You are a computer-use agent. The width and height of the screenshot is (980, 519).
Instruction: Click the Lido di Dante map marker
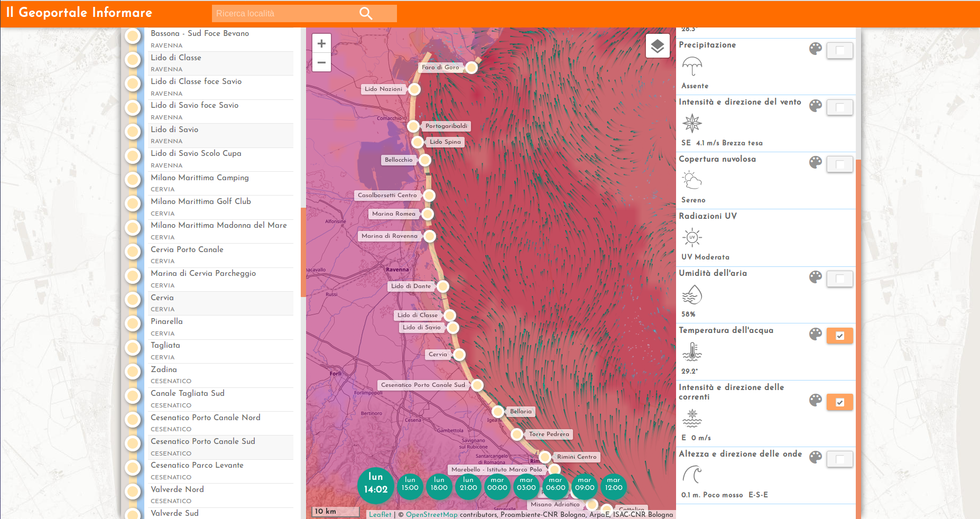[x=443, y=286]
